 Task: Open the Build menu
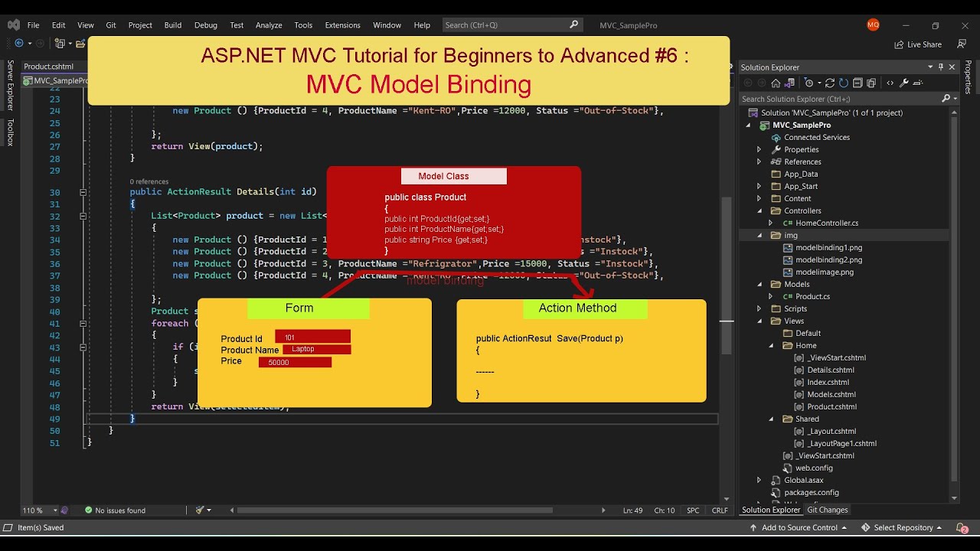173,25
